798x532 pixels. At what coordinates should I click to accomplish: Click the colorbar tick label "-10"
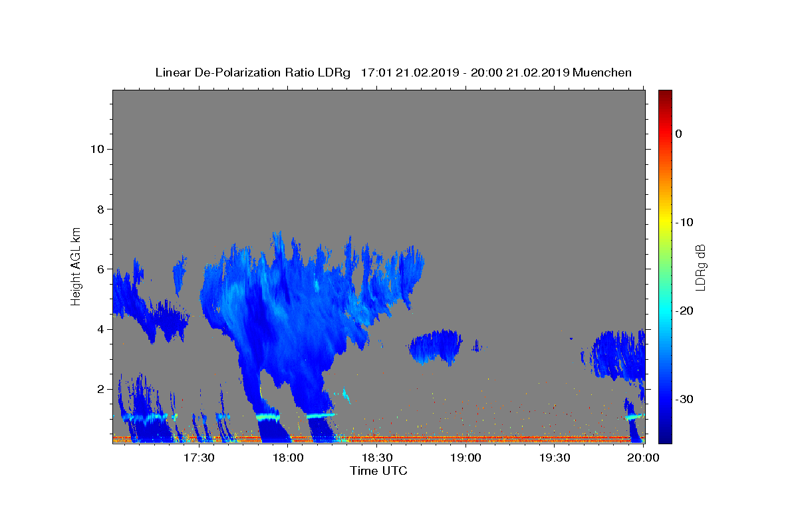(x=684, y=222)
